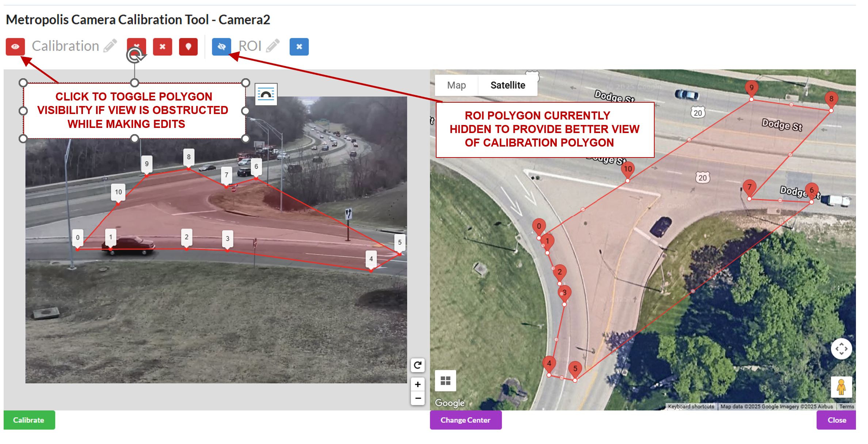Toggle the red Calibration polygon eye button
868x444 pixels.
click(x=15, y=47)
